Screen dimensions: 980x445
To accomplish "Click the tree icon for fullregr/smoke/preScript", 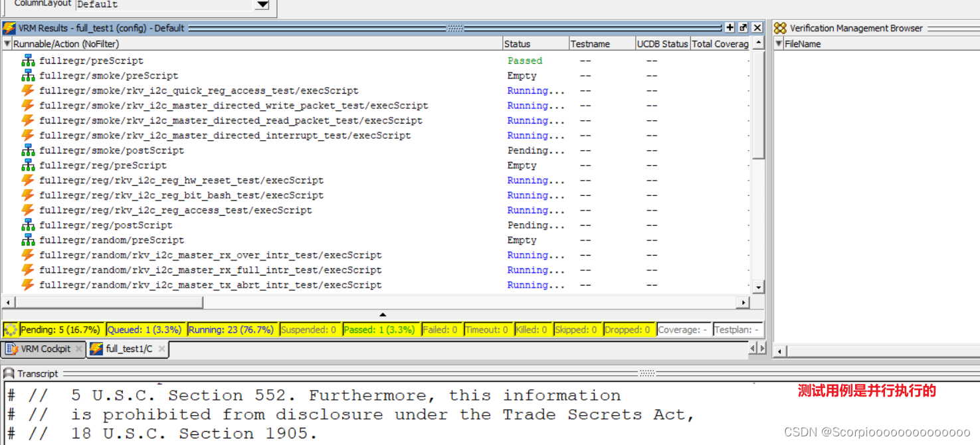I will 28,76.
